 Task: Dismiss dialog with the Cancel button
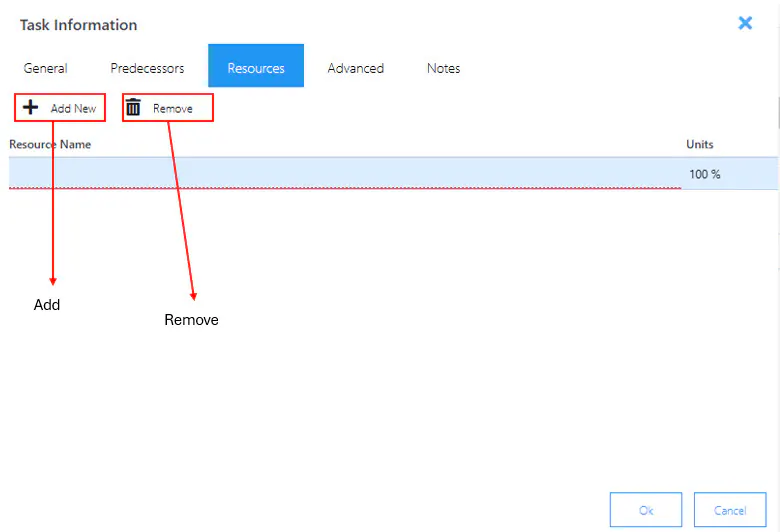pyautogui.click(x=730, y=510)
